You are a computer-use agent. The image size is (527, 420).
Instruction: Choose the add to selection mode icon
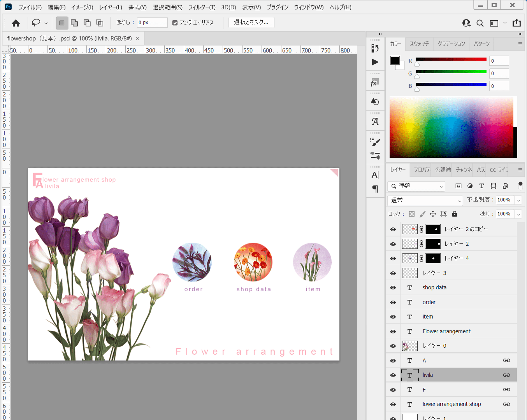coord(74,23)
